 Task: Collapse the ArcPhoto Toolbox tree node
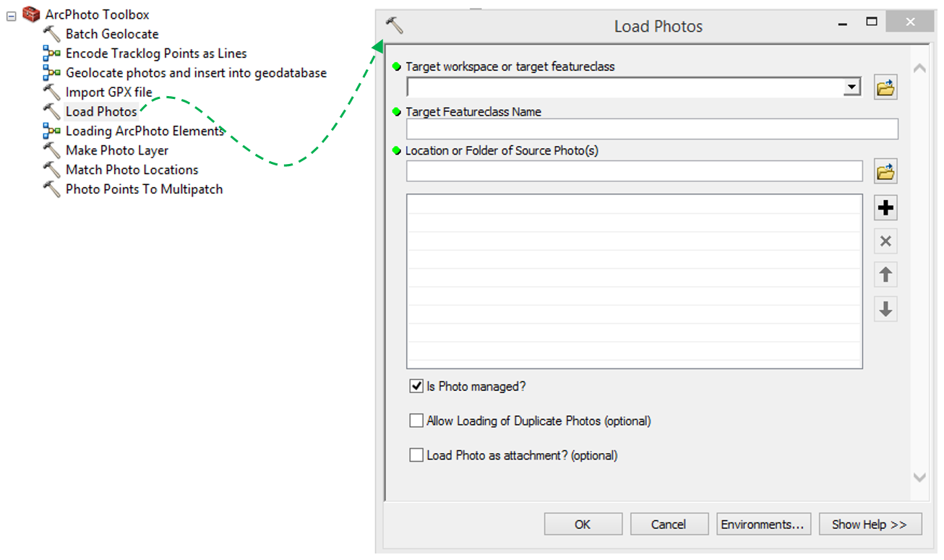[x=11, y=15]
